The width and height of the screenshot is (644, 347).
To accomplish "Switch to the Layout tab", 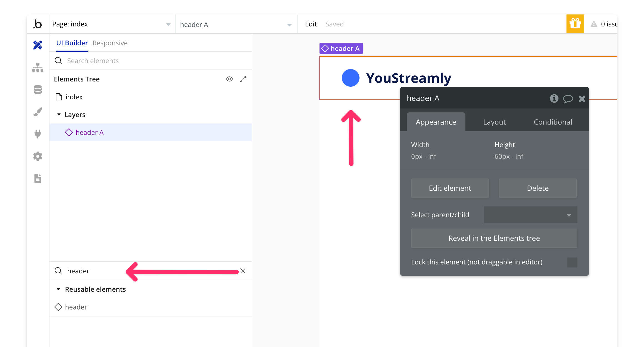I will [494, 122].
